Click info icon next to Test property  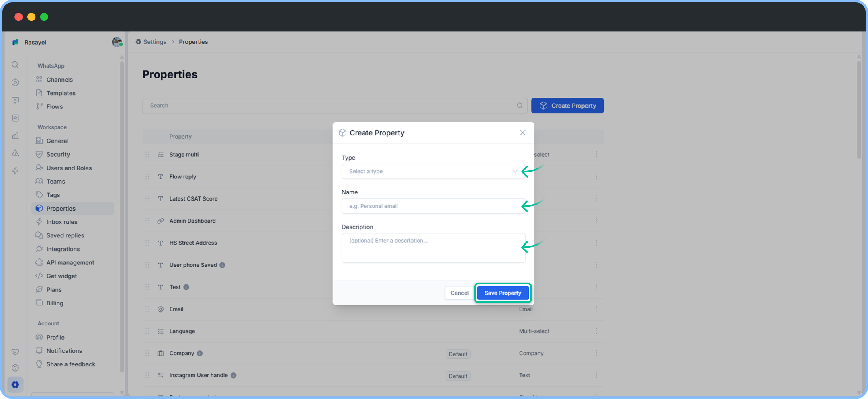click(x=186, y=287)
